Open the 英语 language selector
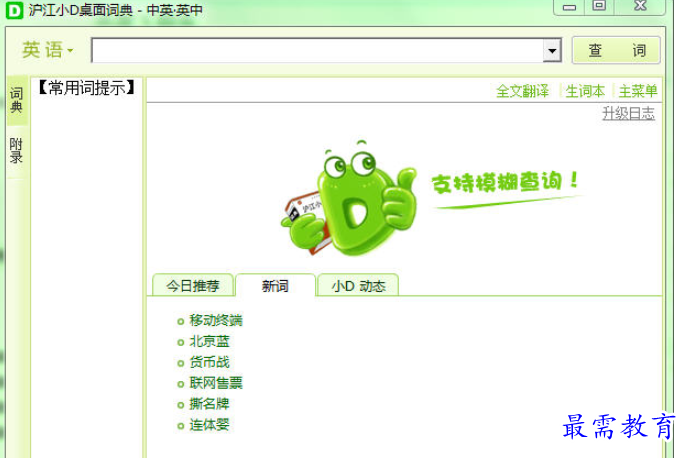The image size is (684, 458). [x=47, y=50]
